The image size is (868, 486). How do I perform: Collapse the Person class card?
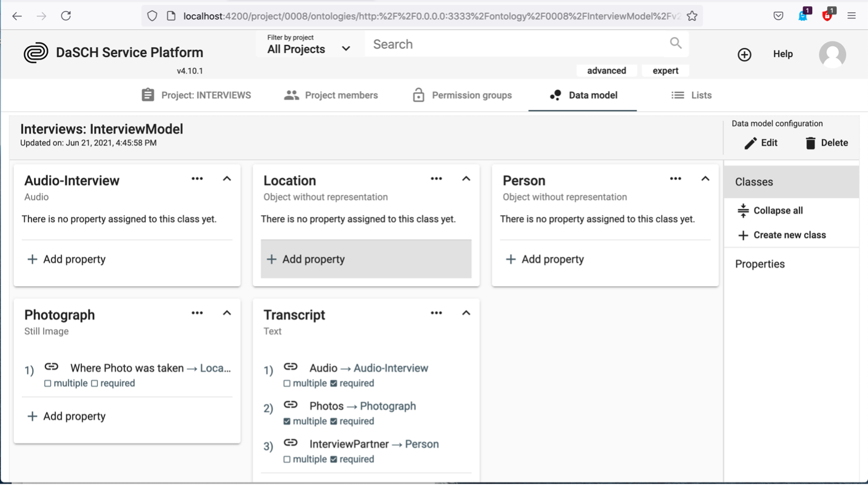pyautogui.click(x=705, y=179)
